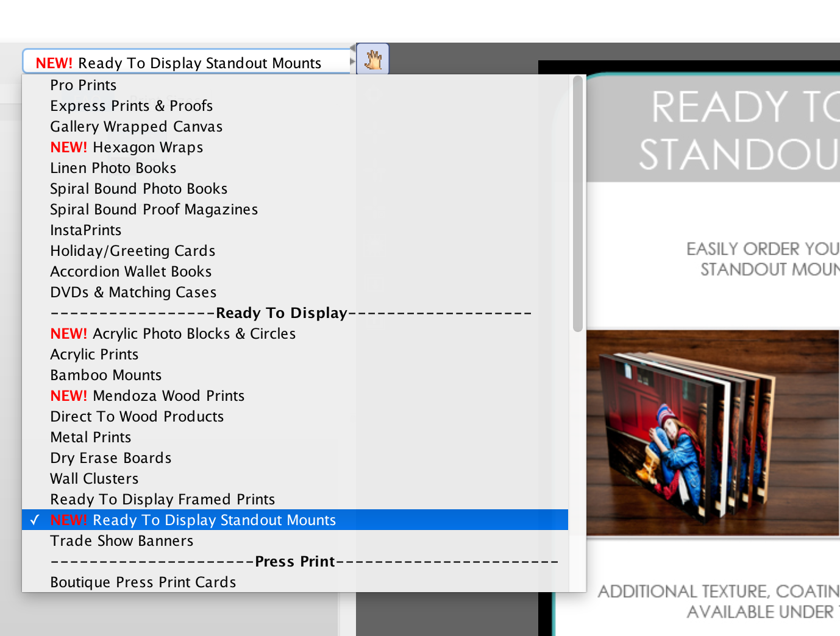
Task: Select Acrylic Prints
Action: [295, 355]
